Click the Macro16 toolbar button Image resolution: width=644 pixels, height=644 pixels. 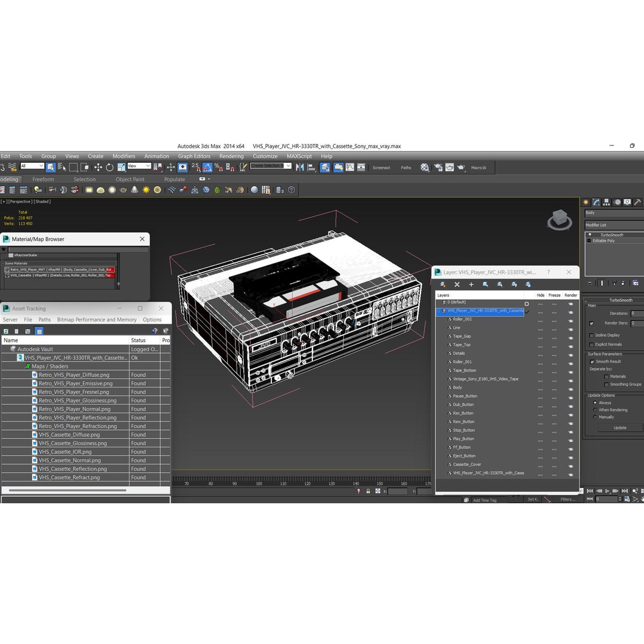point(478,168)
